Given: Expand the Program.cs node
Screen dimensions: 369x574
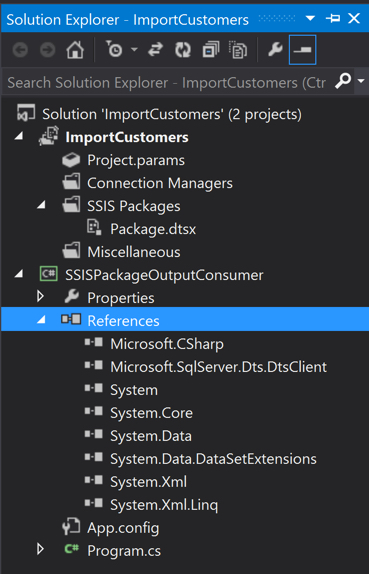Looking at the screenshot, I should pos(40,549).
